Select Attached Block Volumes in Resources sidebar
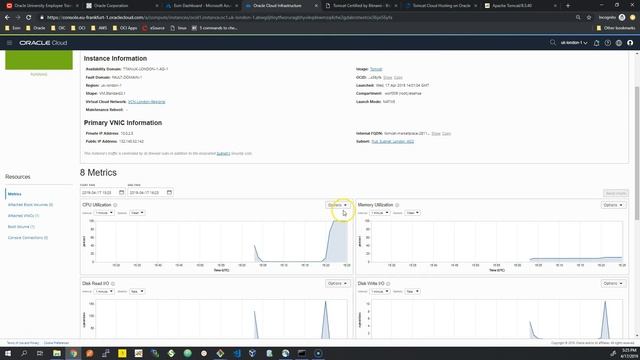 click(x=30, y=204)
